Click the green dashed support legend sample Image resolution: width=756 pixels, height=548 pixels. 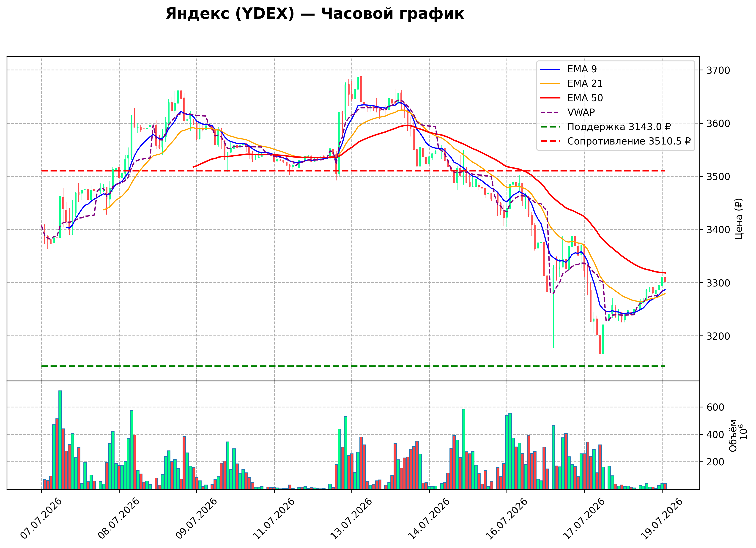pyautogui.click(x=550, y=127)
